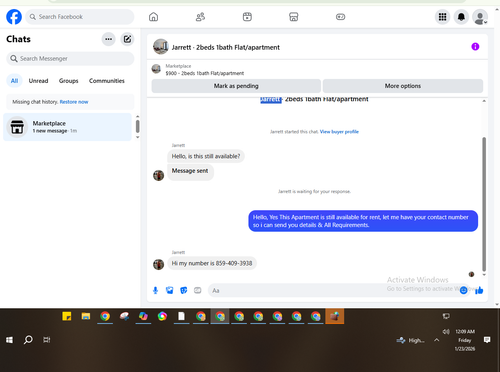Screen dimensions: 500x372
Task: Start a new message with compose icon
Action: [127, 39]
